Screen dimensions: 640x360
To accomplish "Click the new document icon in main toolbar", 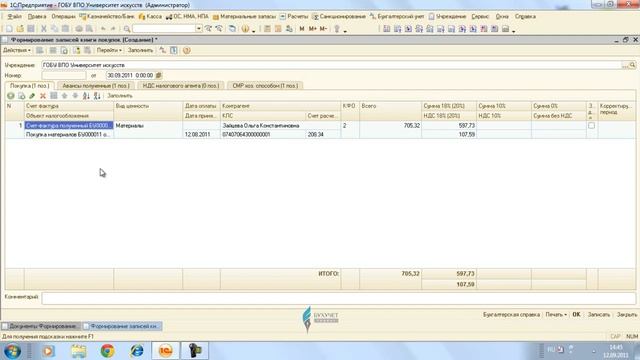I will click(9, 29).
